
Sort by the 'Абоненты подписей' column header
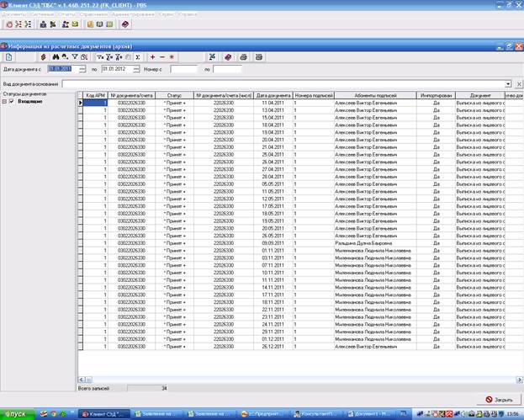pyautogui.click(x=375, y=96)
